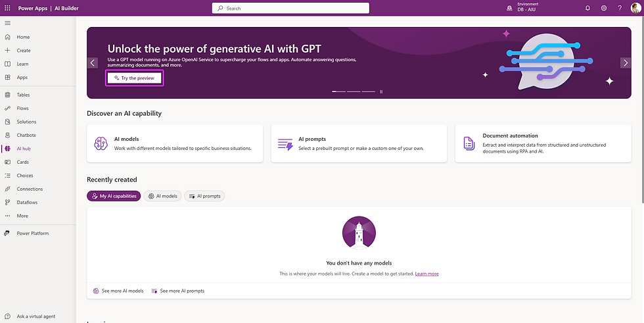Click the Flows icon in sidebar
The width and height of the screenshot is (644, 323).
pyautogui.click(x=7, y=109)
